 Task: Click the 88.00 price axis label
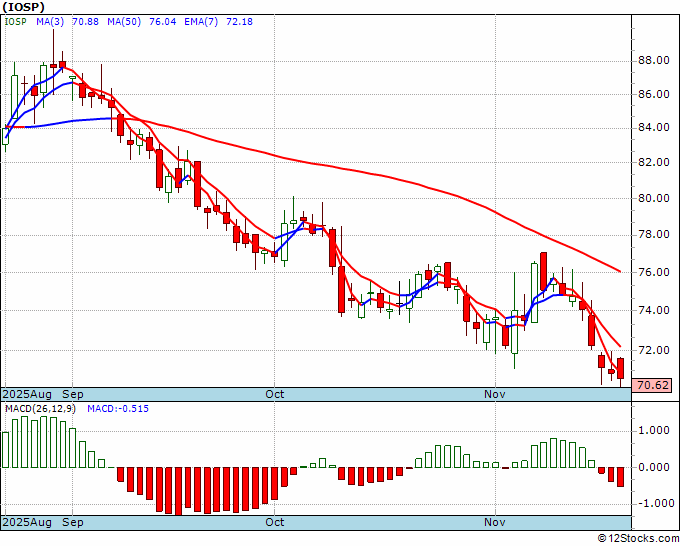point(654,61)
